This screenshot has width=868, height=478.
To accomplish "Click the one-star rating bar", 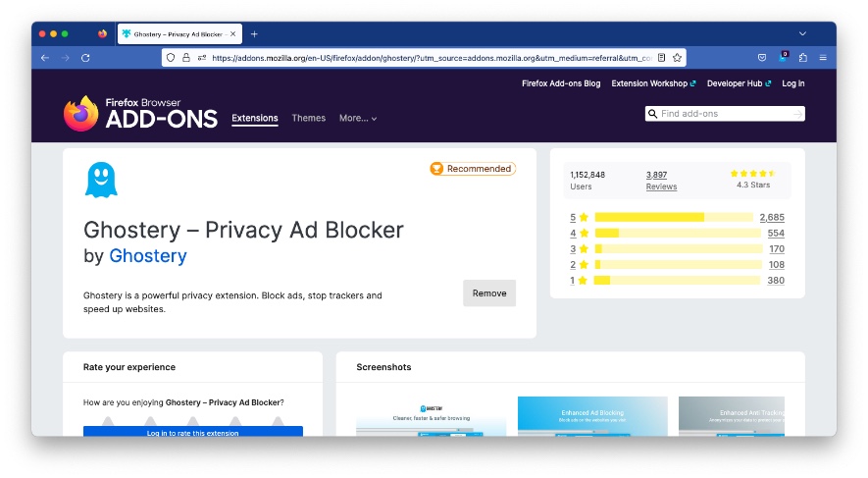I will (678, 281).
